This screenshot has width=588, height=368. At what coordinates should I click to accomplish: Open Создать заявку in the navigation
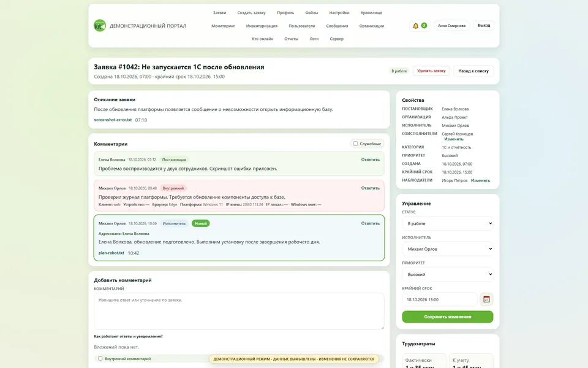[251, 13]
